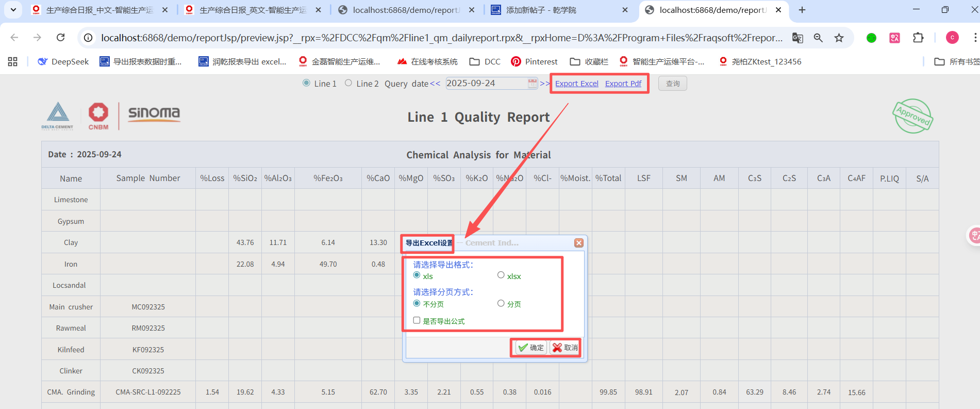Open a new browser tab
980x409 pixels.
802,10
